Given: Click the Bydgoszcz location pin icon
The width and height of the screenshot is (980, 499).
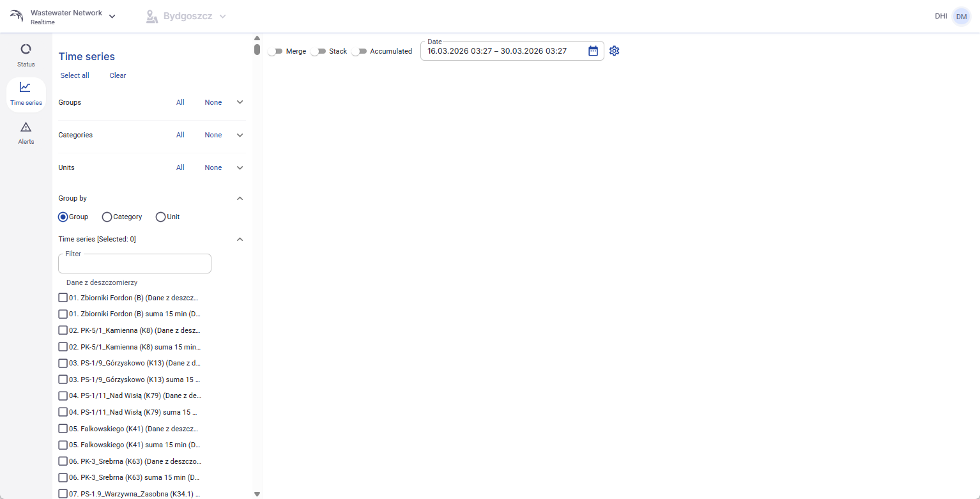Looking at the screenshot, I should pyautogui.click(x=151, y=17).
